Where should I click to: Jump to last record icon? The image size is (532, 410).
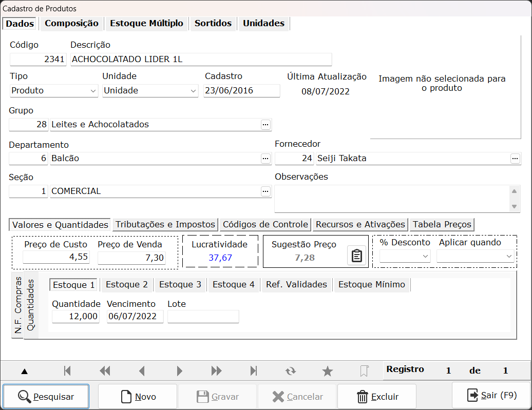(x=254, y=371)
